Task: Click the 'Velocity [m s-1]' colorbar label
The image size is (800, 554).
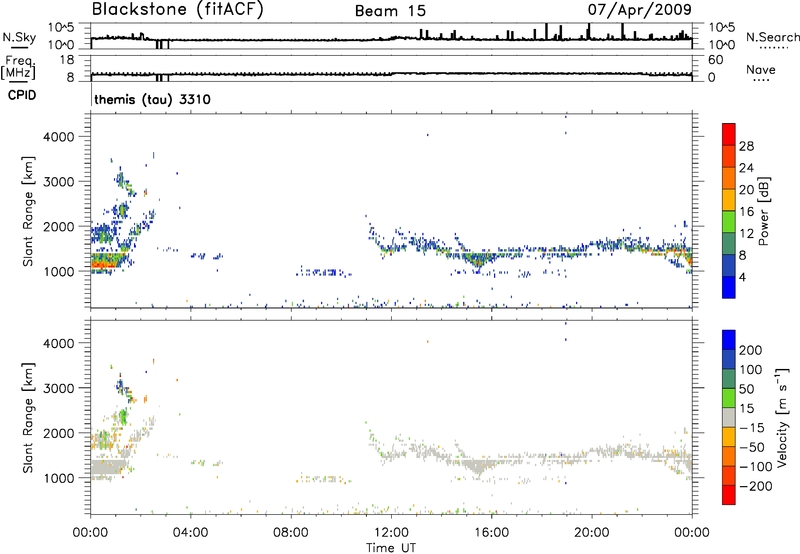Action: (x=782, y=417)
